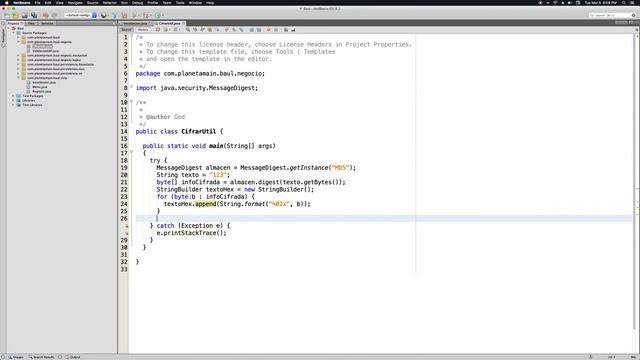This screenshot has height=360, width=640.
Task: Collapse the main method fold at line 17
Action: pyautogui.click(x=131, y=152)
